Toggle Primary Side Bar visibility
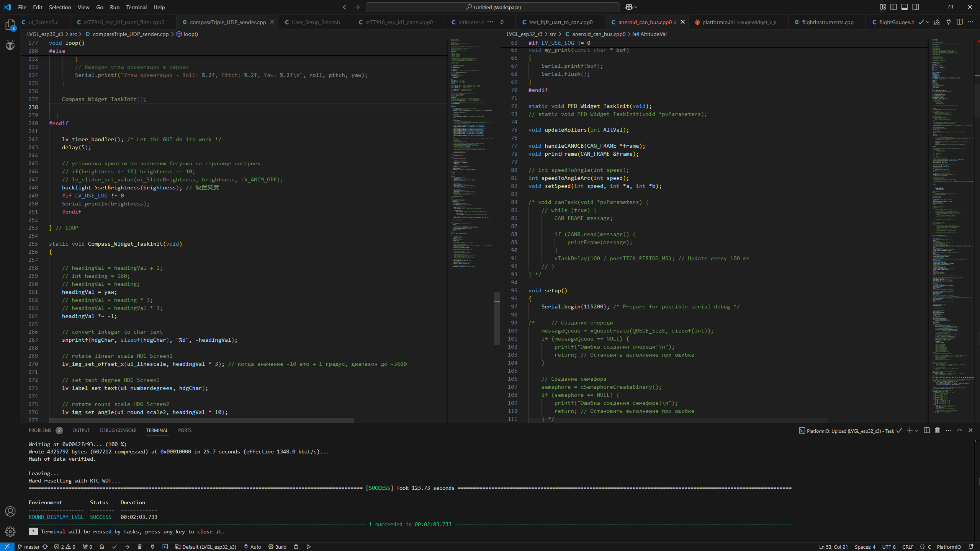 coord(893,7)
